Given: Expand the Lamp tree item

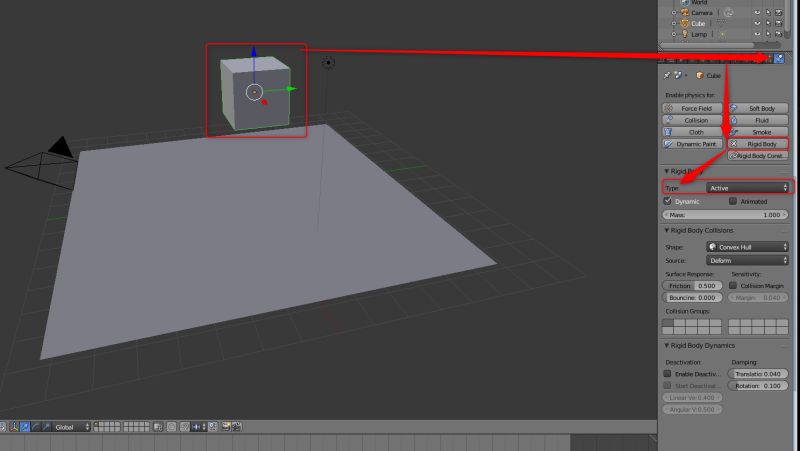Looking at the screenshot, I should point(673,34).
